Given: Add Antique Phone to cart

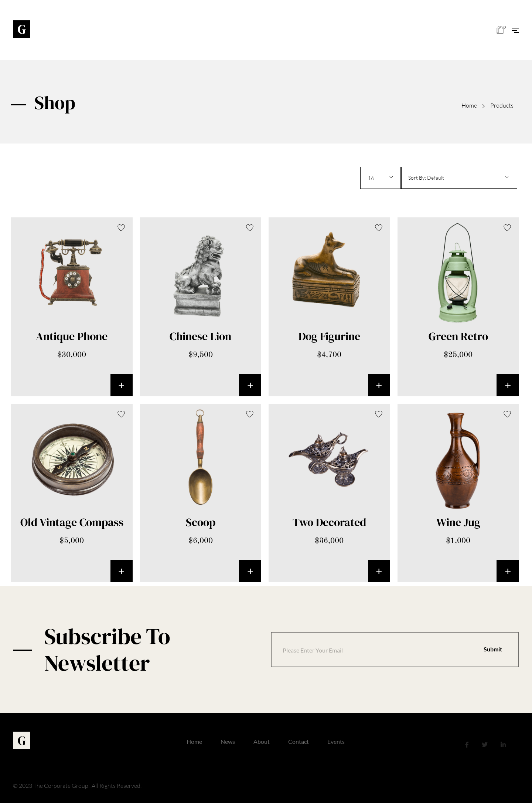Looking at the screenshot, I should (x=121, y=385).
